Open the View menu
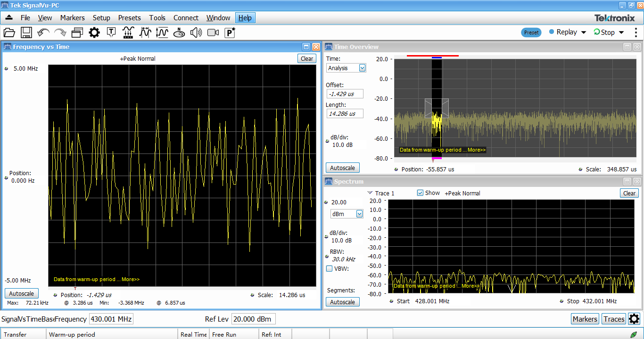The height and width of the screenshot is (339, 644). pyautogui.click(x=45, y=18)
